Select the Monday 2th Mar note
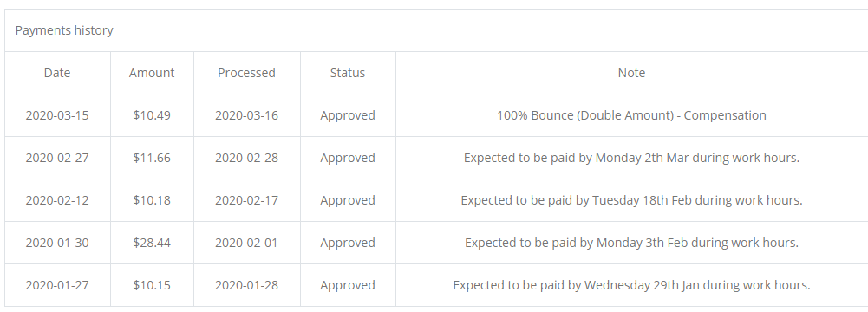The width and height of the screenshot is (868, 312). pos(631,159)
